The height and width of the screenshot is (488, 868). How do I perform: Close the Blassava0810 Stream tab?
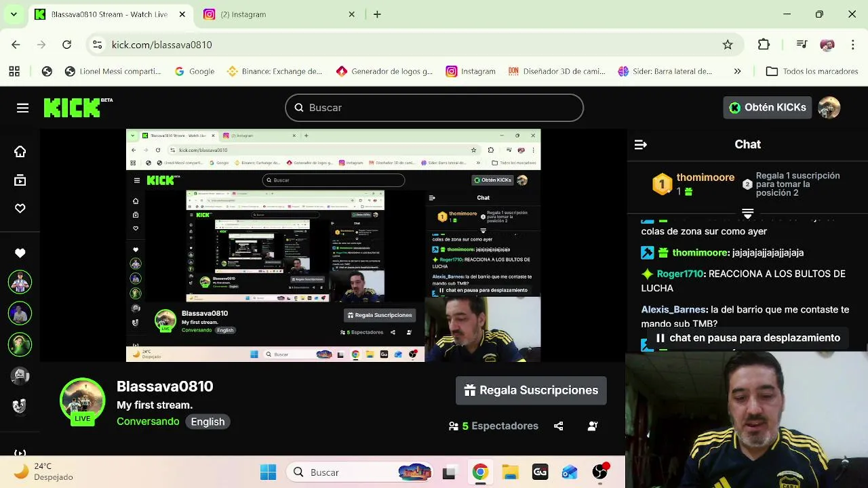(182, 14)
